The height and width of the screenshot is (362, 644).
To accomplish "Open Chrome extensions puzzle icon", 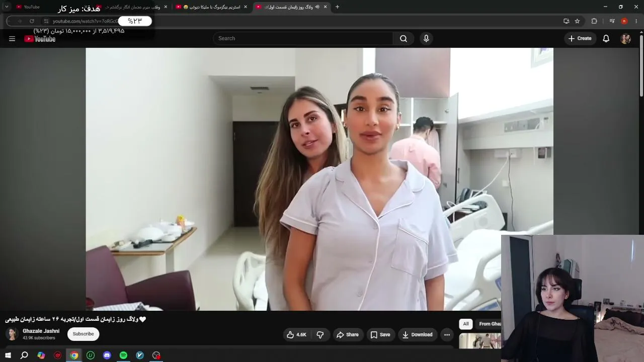I will 594,21.
